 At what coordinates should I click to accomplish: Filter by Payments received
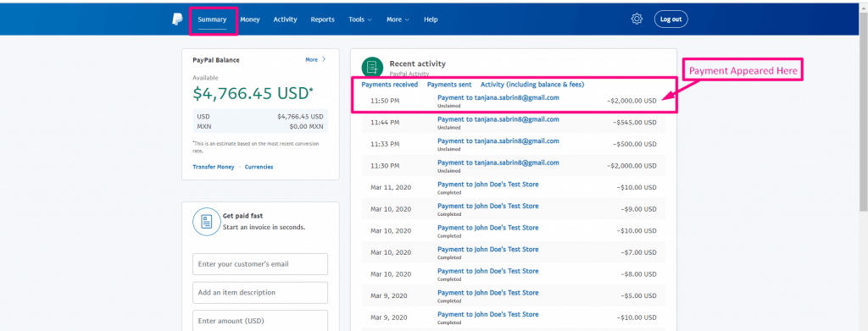[x=390, y=85]
